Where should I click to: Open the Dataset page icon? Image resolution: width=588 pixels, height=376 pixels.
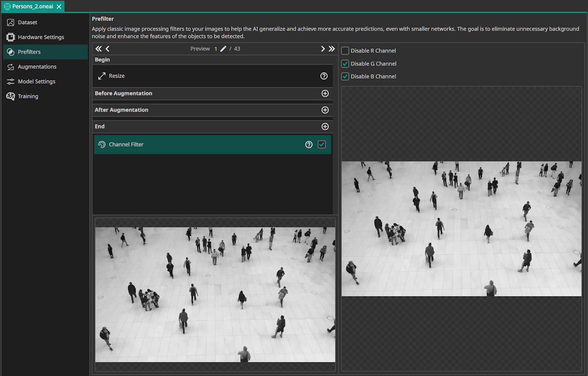point(9,22)
